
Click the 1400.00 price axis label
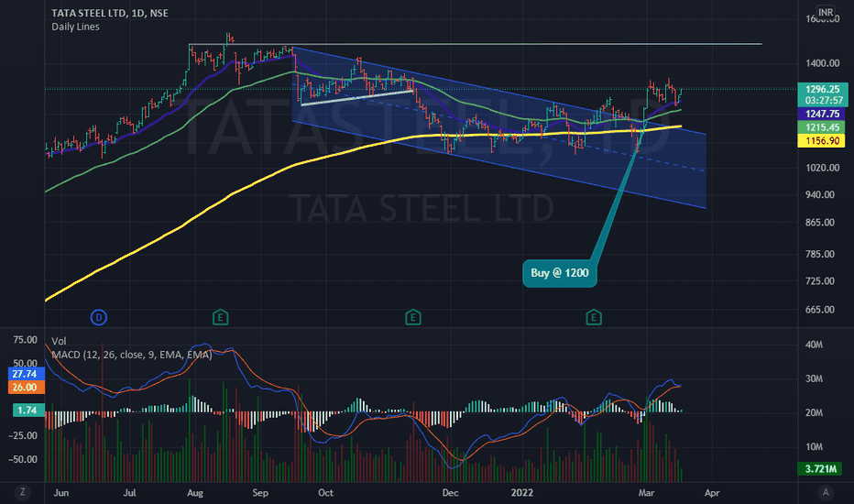point(823,63)
